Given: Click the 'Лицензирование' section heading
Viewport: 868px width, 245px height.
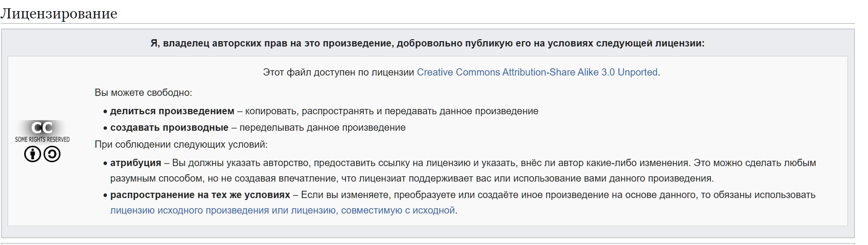Looking at the screenshot, I should pos(59,14).
